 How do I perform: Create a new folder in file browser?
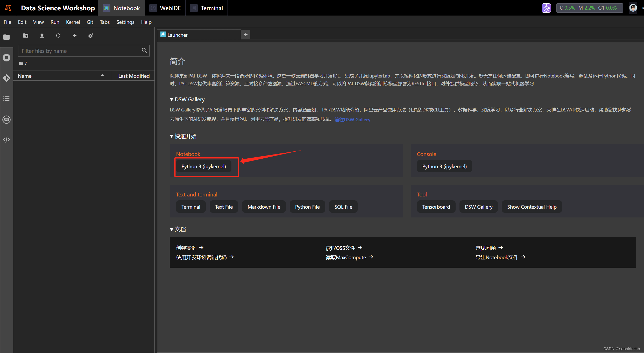26,36
